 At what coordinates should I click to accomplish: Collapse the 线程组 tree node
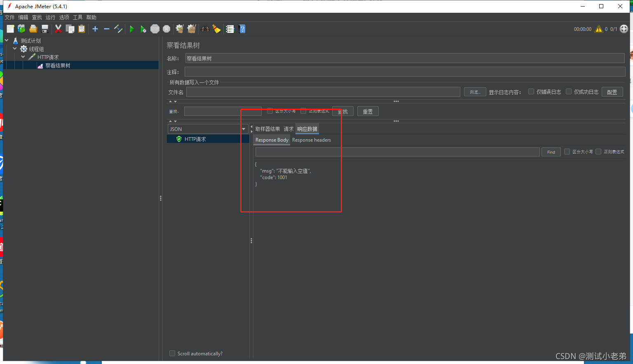(14, 49)
